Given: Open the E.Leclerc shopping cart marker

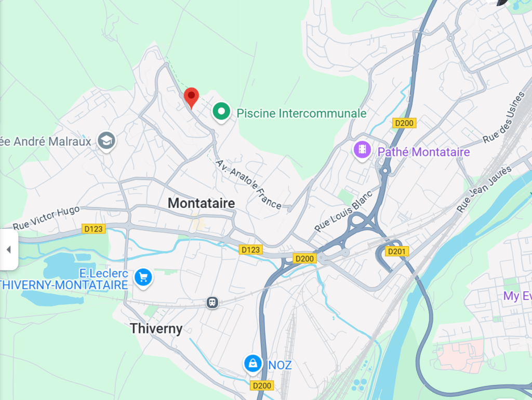Looking at the screenshot, I should [143, 278].
